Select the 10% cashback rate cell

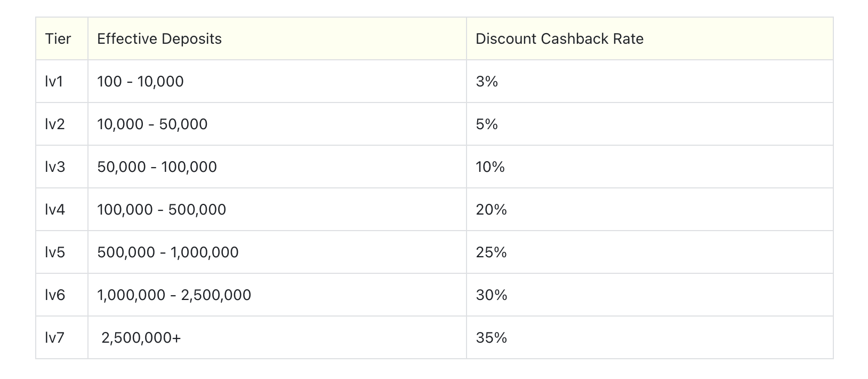coord(649,167)
